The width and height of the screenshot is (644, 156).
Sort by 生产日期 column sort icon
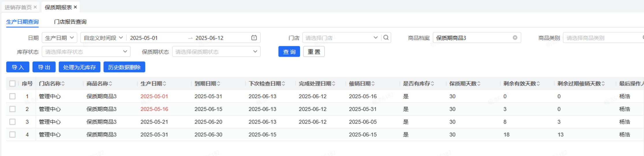[165, 83]
